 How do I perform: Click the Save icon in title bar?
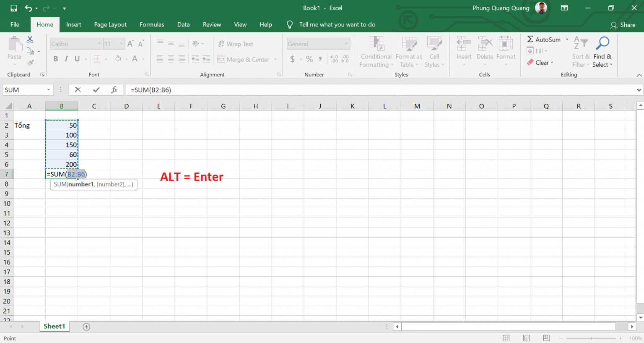click(x=14, y=8)
